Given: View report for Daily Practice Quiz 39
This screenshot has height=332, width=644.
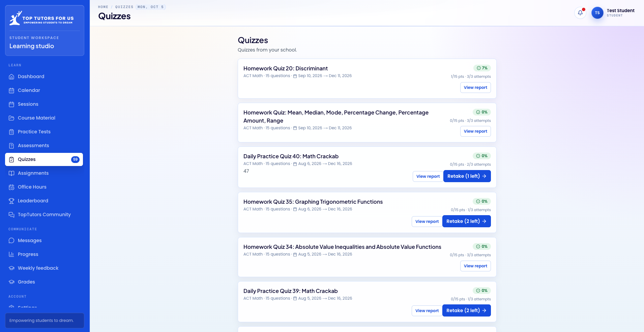Looking at the screenshot, I should click(x=427, y=311).
